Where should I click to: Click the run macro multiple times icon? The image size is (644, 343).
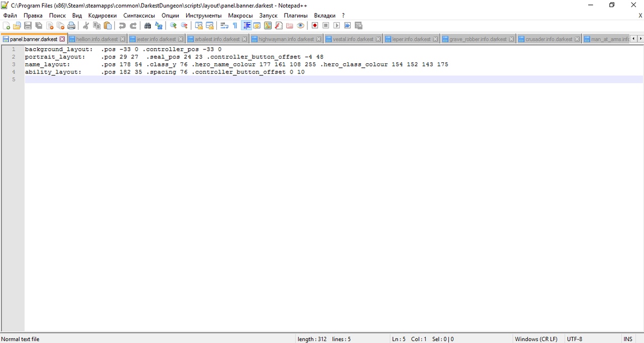(x=347, y=26)
